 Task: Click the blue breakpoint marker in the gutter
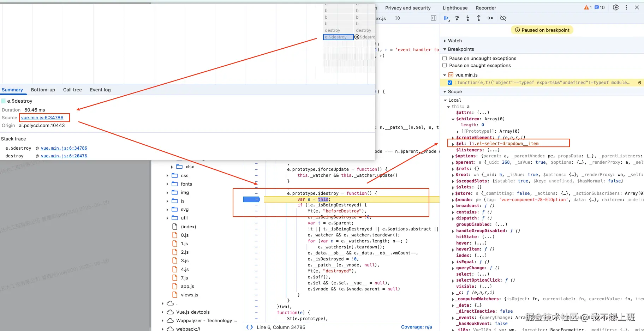click(x=251, y=199)
